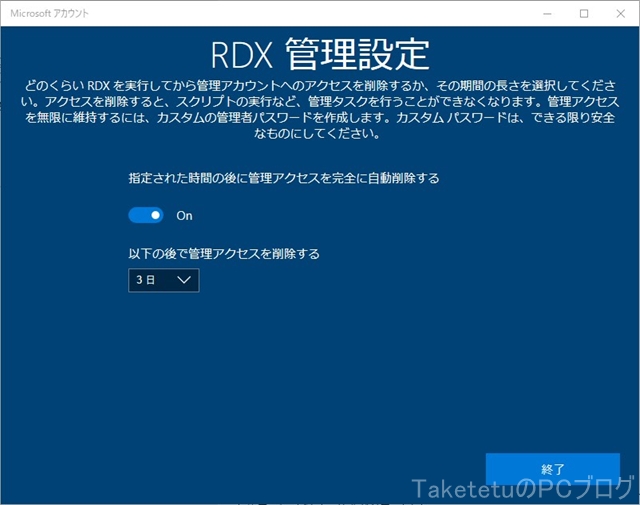Click the On label beside the switch
640x505 pixels.
(184, 216)
